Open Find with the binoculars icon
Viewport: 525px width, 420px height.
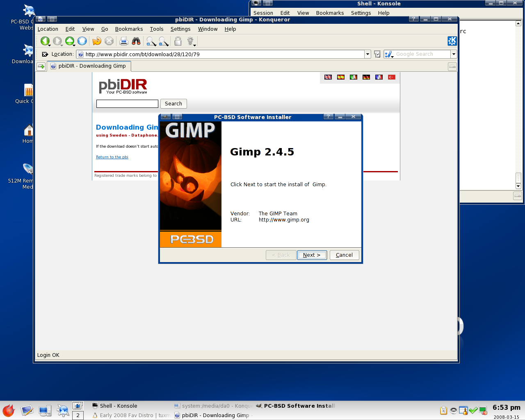(136, 41)
